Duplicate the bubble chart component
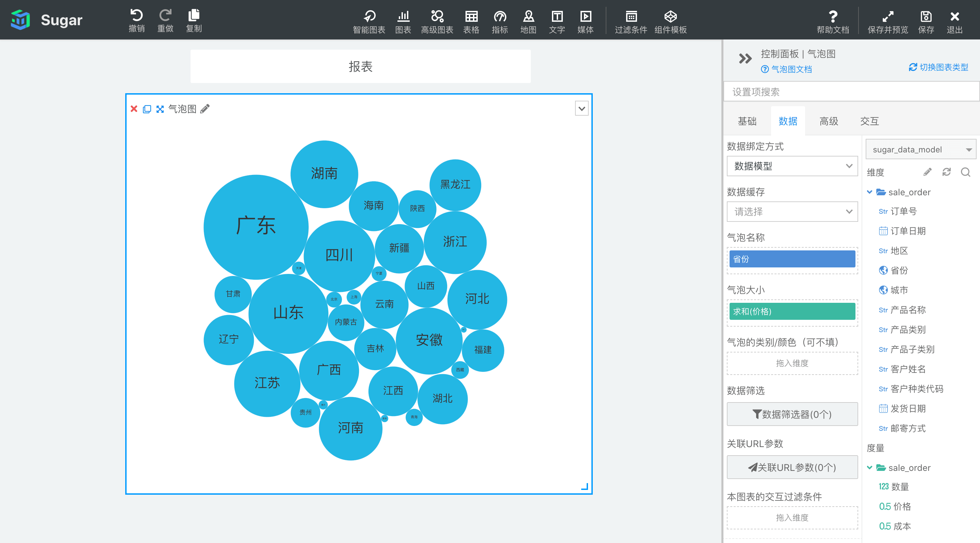The image size is (980, 543). [x=147, y=109]
